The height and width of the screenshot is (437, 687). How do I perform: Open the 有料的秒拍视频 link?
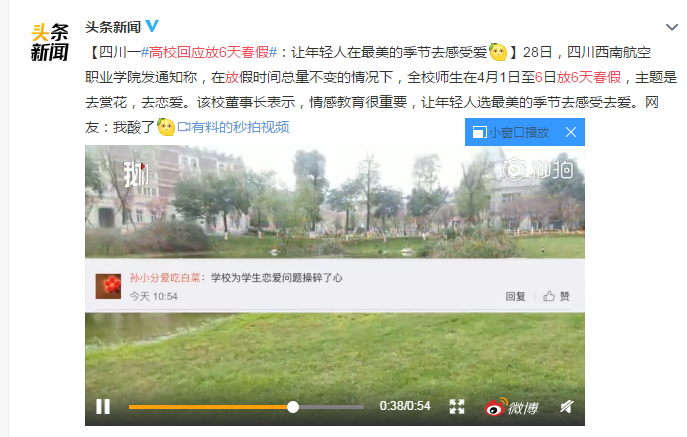pos(233,128)
